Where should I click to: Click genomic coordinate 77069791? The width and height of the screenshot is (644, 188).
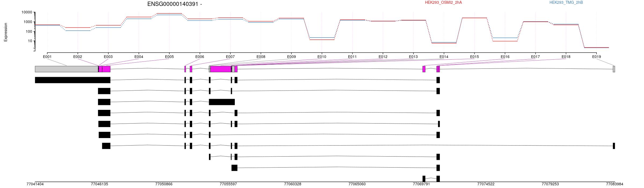coord(422,184)
